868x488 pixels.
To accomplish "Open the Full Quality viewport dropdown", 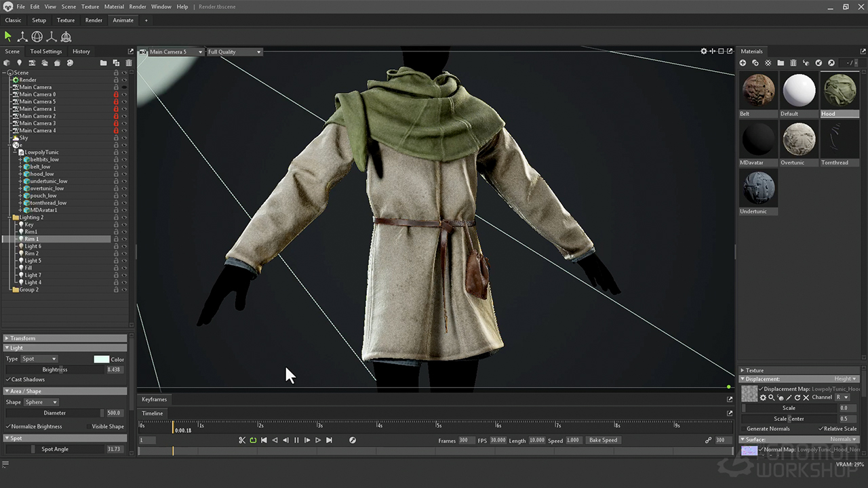I will click(234, 52).
